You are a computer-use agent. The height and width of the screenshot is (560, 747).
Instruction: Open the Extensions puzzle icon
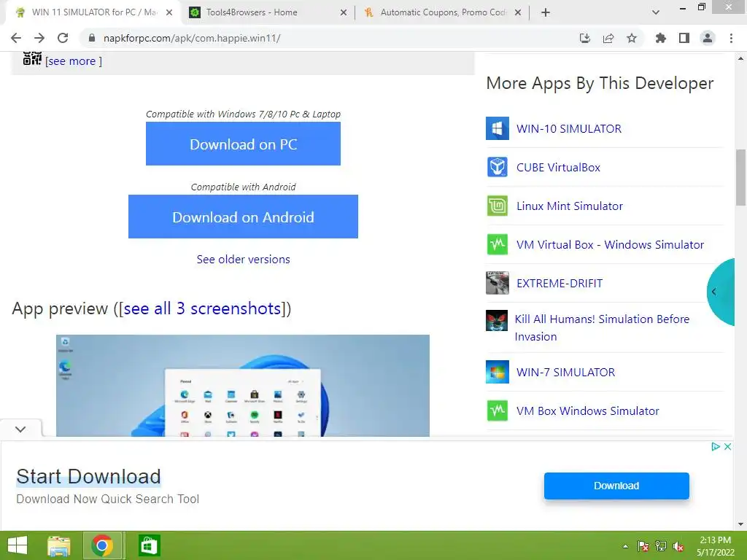point(660,38)
